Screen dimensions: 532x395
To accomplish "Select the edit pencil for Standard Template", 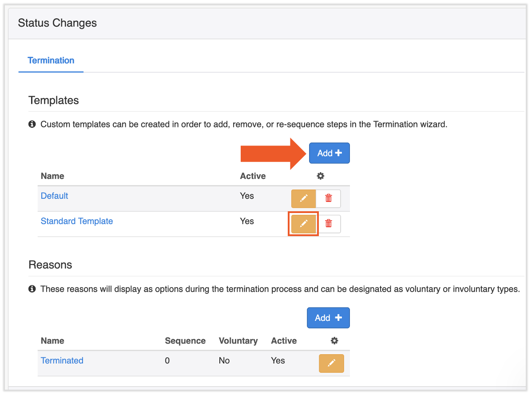I will pos(303,224).
